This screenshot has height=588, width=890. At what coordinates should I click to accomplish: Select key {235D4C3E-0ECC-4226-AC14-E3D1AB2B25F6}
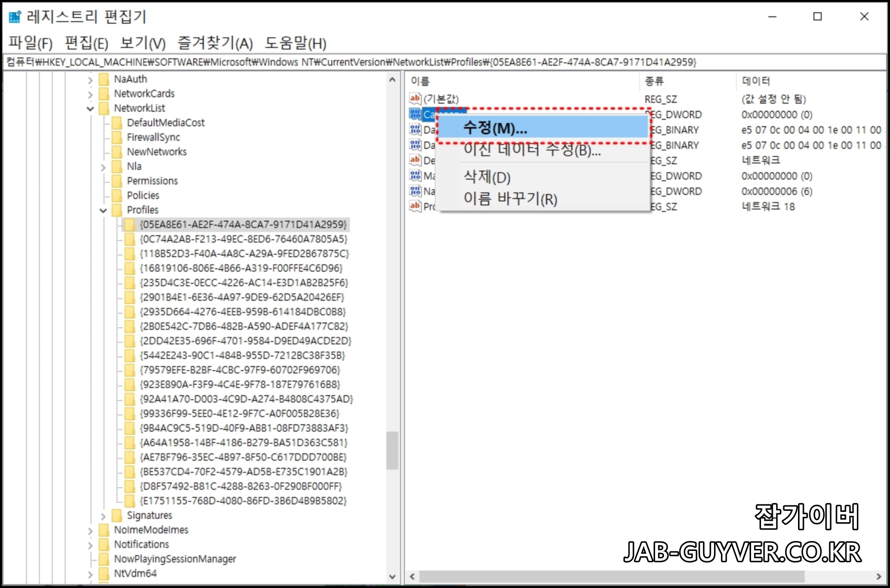244,283
